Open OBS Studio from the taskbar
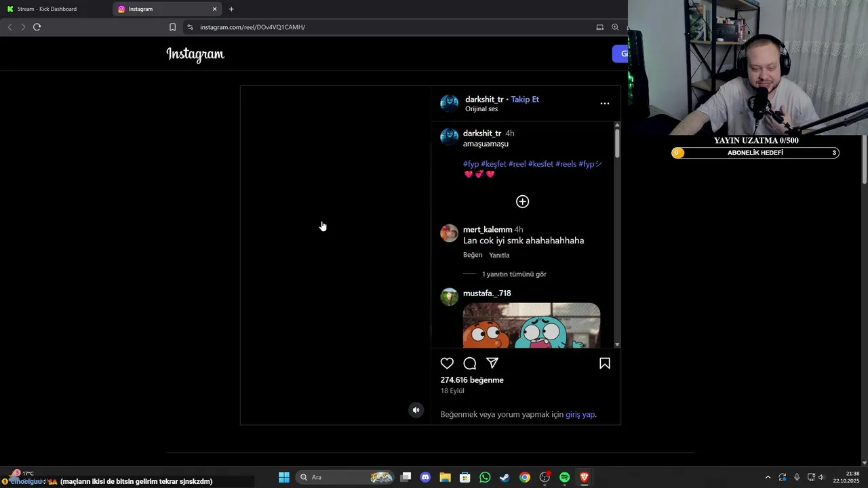Viewport: 868px width, 488px height. 545,477
